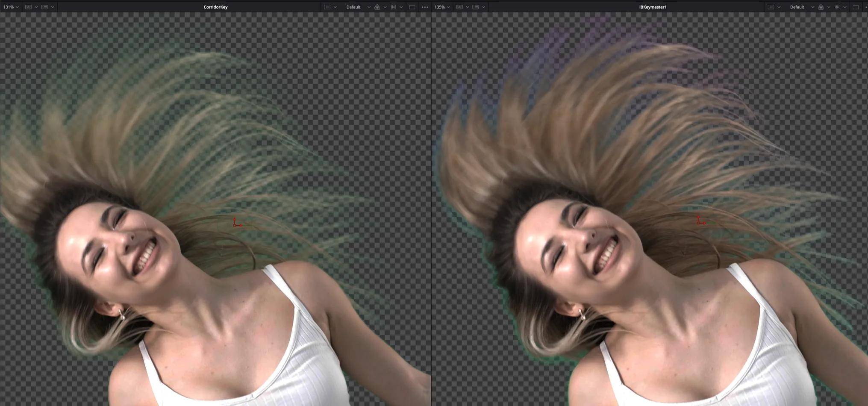The width and height of the screenshot is (868, 406).
Task: Expand the A/B buffer options in CorridorKey viewer
Action: [x=36, y=7]
